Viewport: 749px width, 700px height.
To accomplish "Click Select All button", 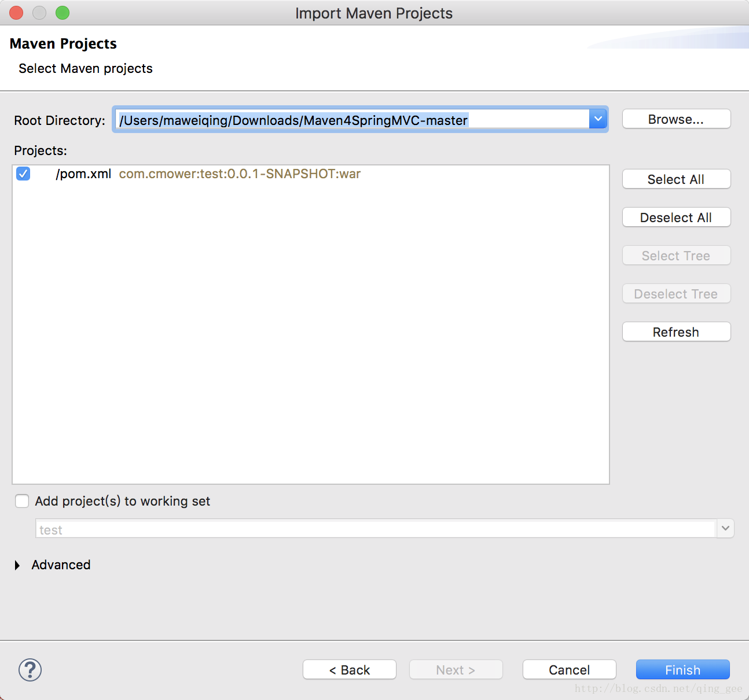I will pos(676,179).
